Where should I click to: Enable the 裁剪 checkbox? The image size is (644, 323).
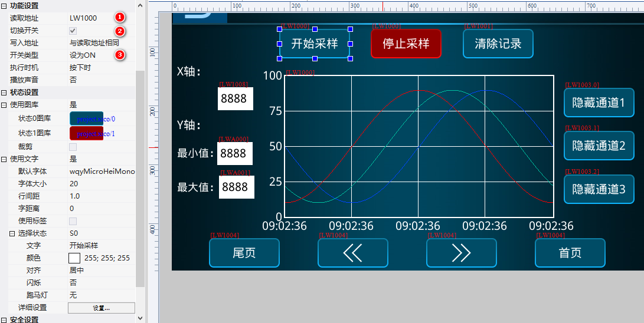[x=73, y=147]
